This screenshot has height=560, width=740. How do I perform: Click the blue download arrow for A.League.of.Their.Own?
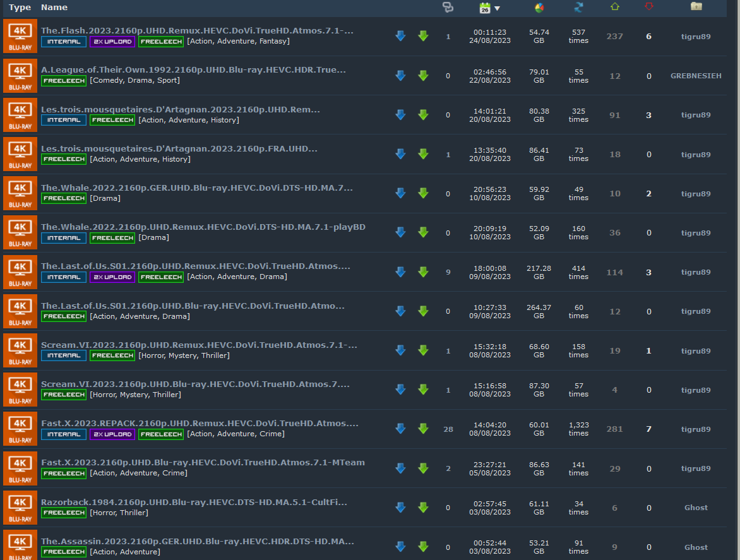coord(401,76)
